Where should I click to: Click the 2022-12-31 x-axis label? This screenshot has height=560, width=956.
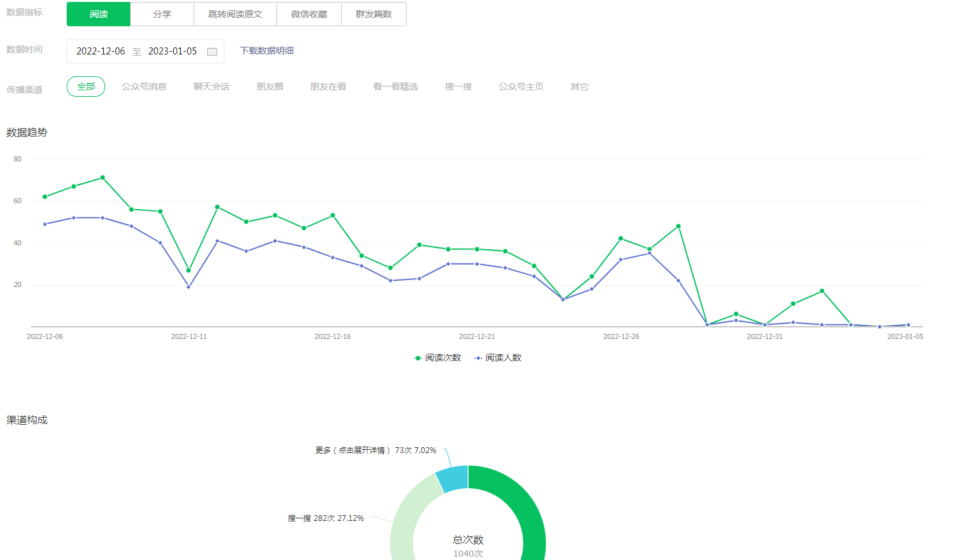[765, 336]
